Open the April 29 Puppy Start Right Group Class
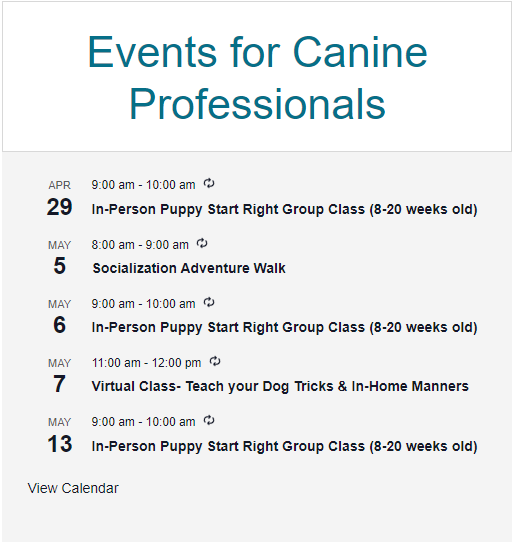The height and width of the screenshot is (546, 514). pos(284,209)
